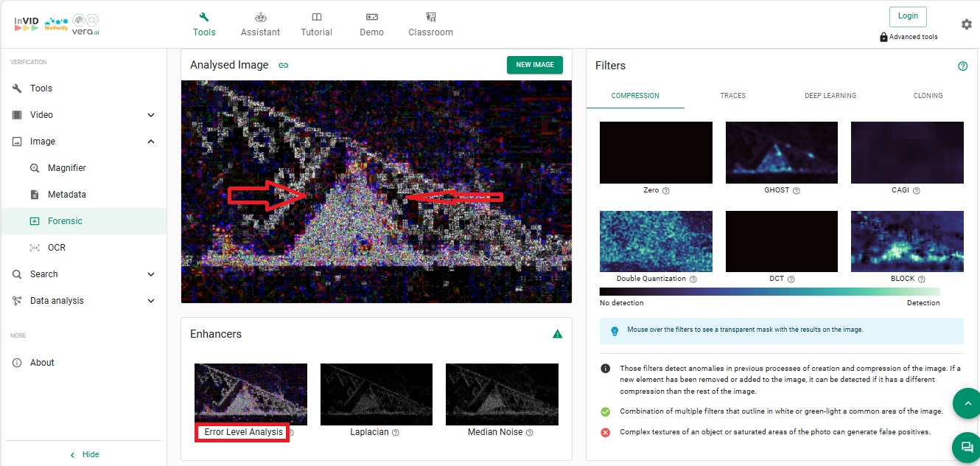
Task: Open the Assistant robot icon tab
Action: [260, 24]
